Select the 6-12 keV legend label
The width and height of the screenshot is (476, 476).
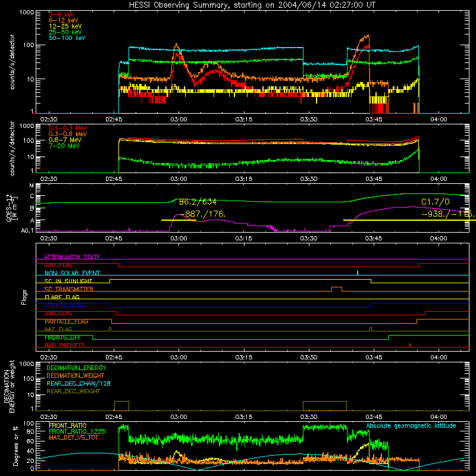coord(63,20)
